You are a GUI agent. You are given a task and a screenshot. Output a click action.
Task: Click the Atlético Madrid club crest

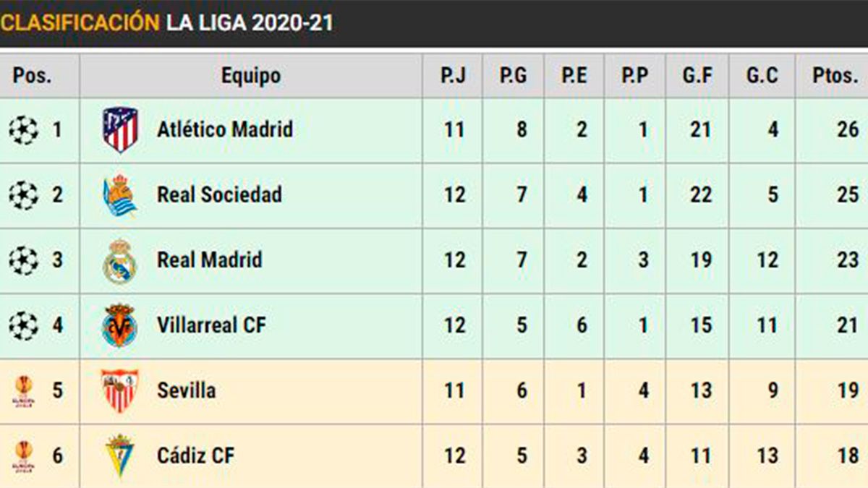coord(120,130)
